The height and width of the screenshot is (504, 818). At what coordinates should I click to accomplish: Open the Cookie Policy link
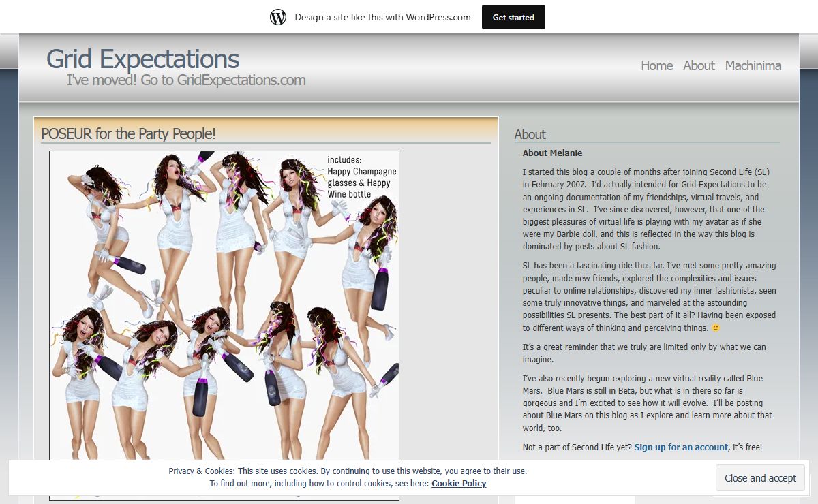point(459,484)
